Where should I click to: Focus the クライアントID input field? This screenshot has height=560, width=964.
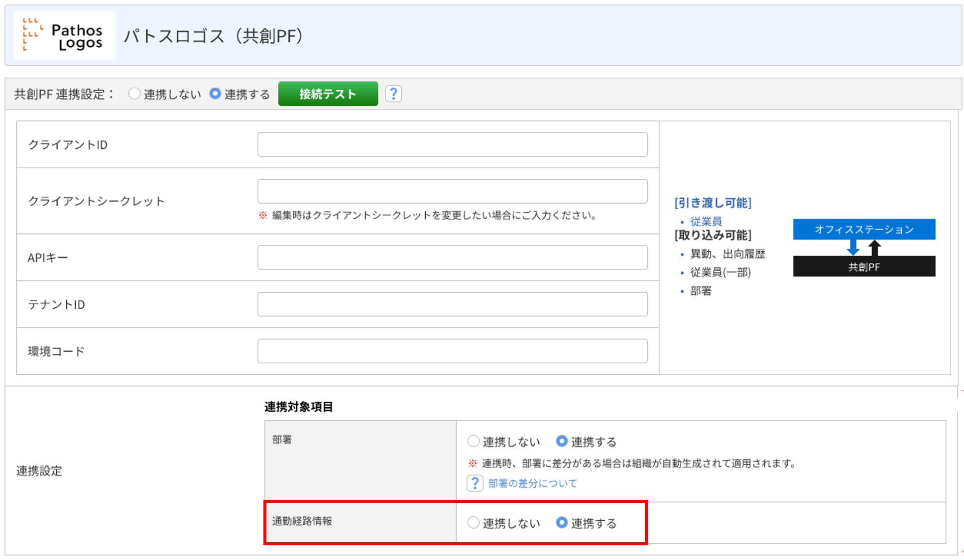pyautogui.click(x=453, y=144)
